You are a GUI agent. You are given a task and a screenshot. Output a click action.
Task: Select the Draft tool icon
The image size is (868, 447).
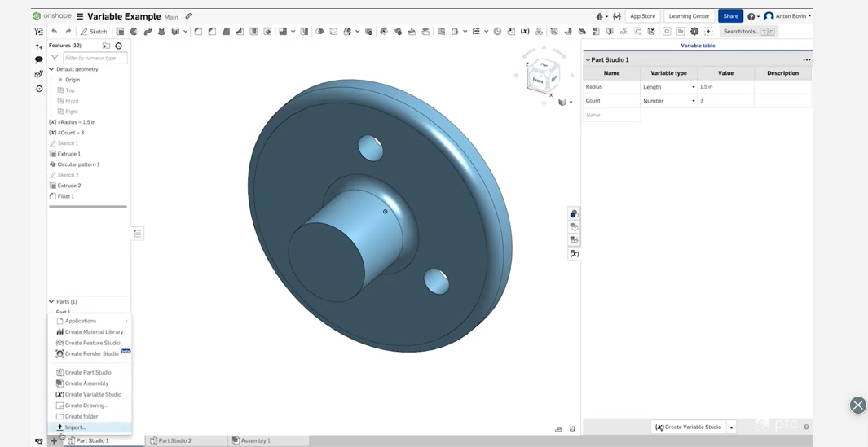[x=226, y=32]
